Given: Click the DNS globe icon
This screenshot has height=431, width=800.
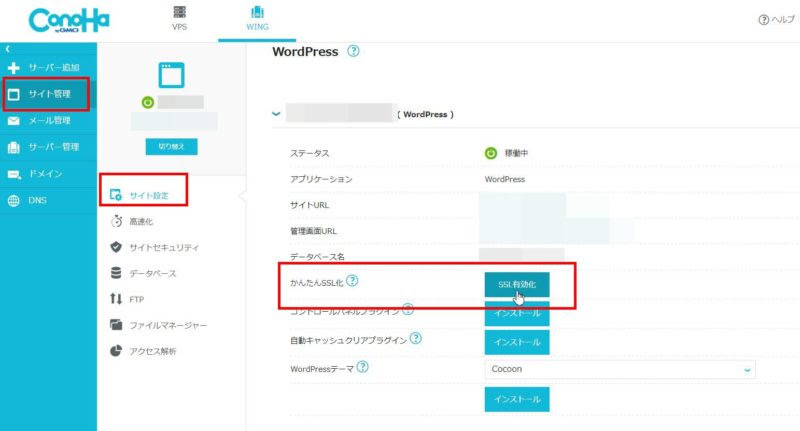Looking at the screenshot, I should (x=14, y=200).
